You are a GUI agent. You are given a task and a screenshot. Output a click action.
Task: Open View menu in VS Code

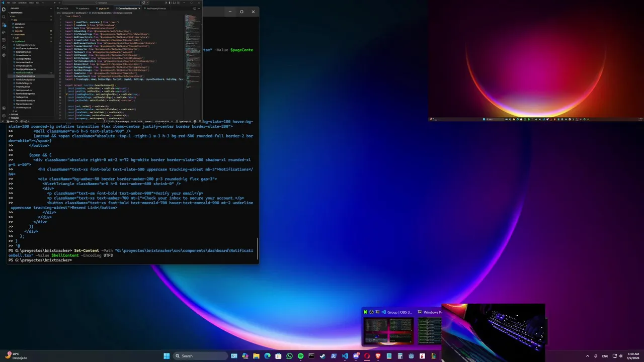coord(31,3)
